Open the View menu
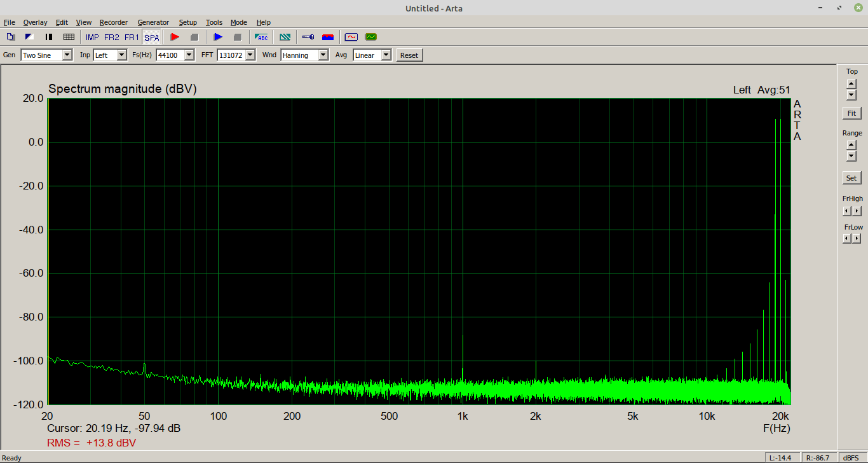 click(84, 22)
